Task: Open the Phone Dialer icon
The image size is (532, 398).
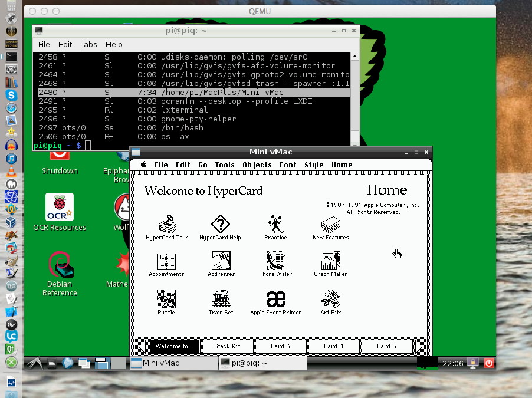Action: click(x=275, y=262)
